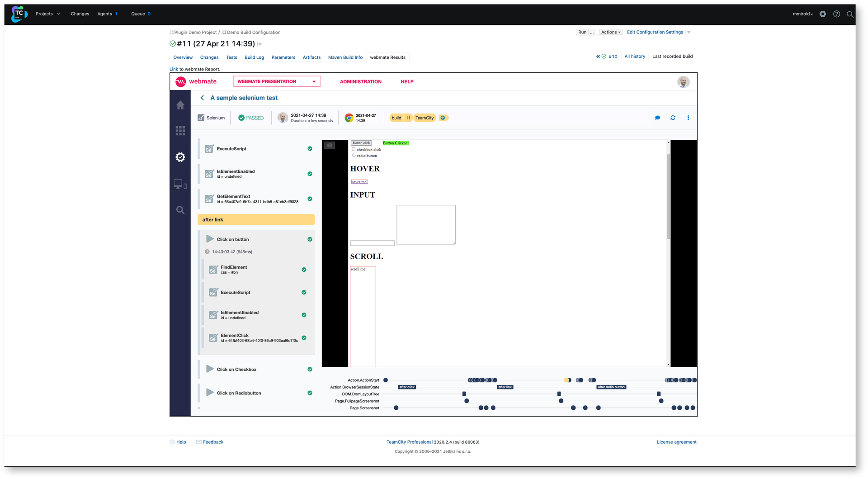Select the radio button option
The width and height of the screenshot is (868, 479).
[354, 156]
